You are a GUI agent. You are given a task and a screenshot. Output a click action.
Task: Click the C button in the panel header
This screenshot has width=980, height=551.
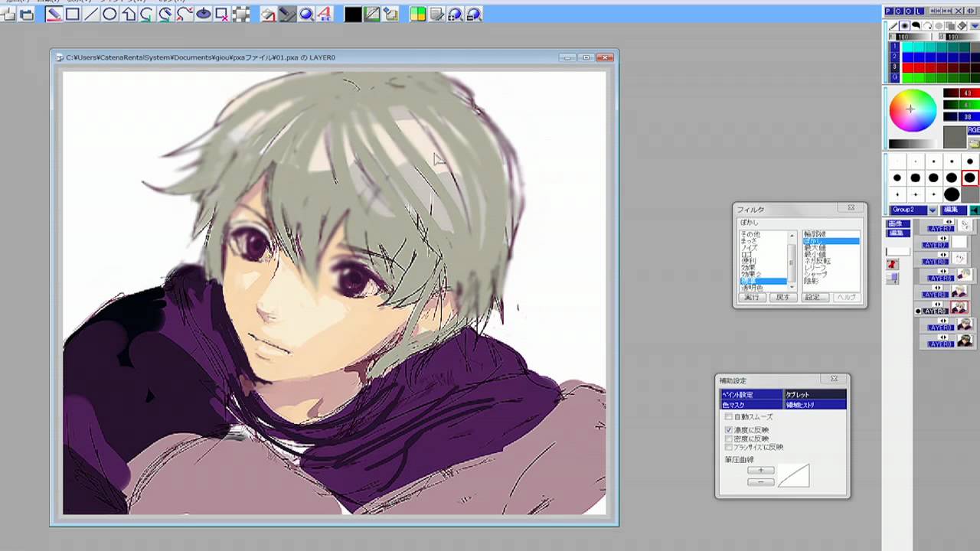pos(899,11)
